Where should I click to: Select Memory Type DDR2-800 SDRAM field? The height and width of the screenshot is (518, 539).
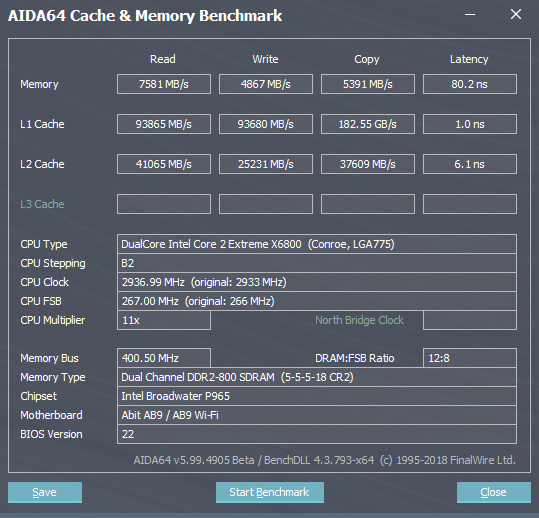click(x=317, y=377)
